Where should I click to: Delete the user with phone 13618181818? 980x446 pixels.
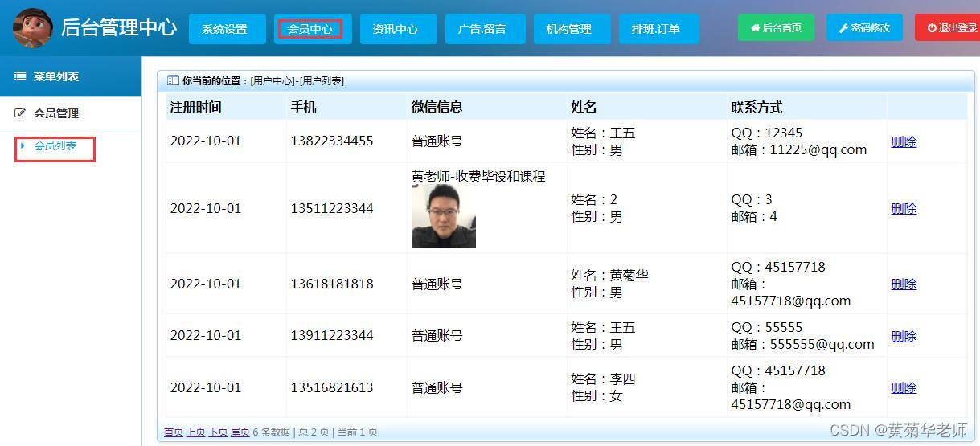(904, 284)
